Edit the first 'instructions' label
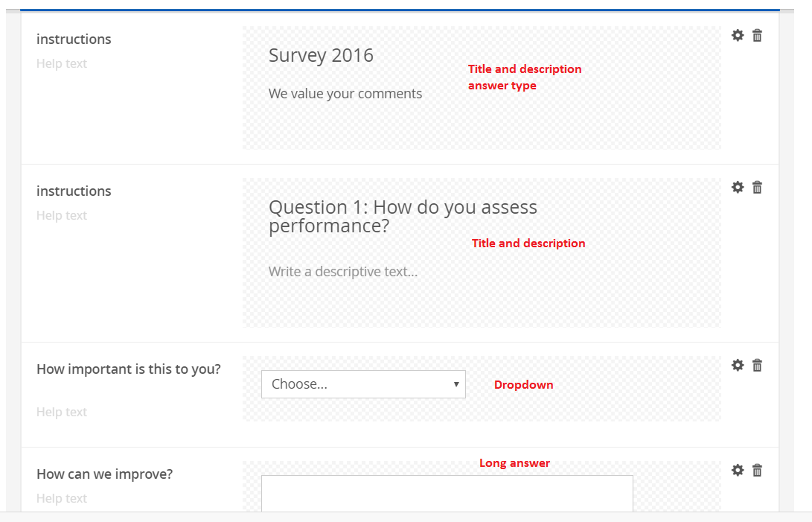 tap(74, 39)
